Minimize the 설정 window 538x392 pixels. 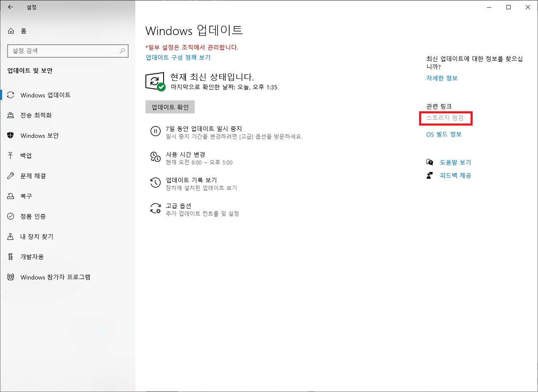(x=489, y=7)
